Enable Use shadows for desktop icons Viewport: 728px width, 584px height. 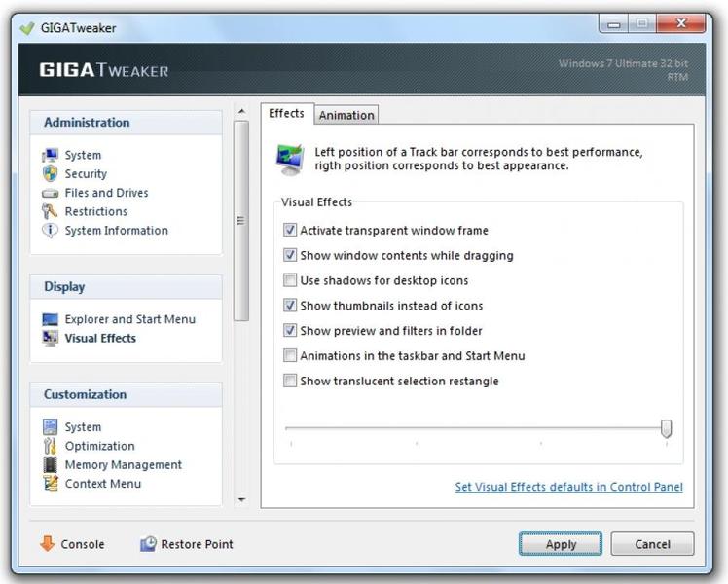coord(290,280)
